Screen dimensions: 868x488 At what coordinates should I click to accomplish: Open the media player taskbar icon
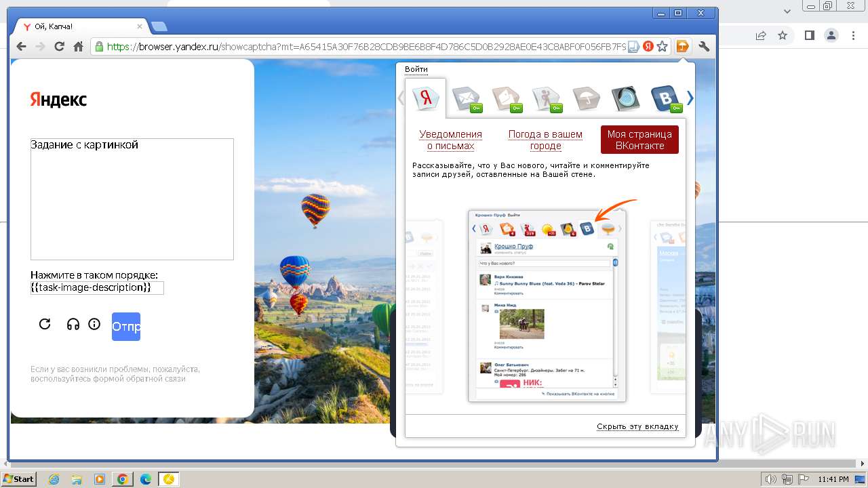pos(100,479)
